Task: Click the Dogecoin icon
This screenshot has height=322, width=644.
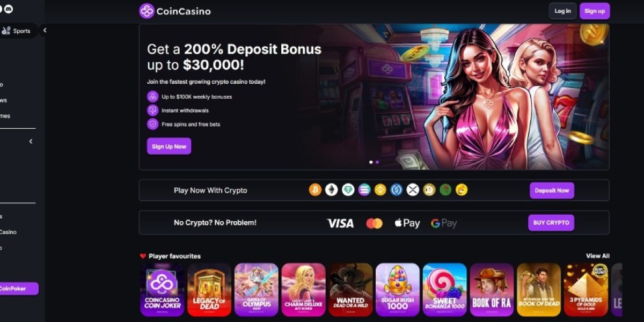Action: click(429, 189)
